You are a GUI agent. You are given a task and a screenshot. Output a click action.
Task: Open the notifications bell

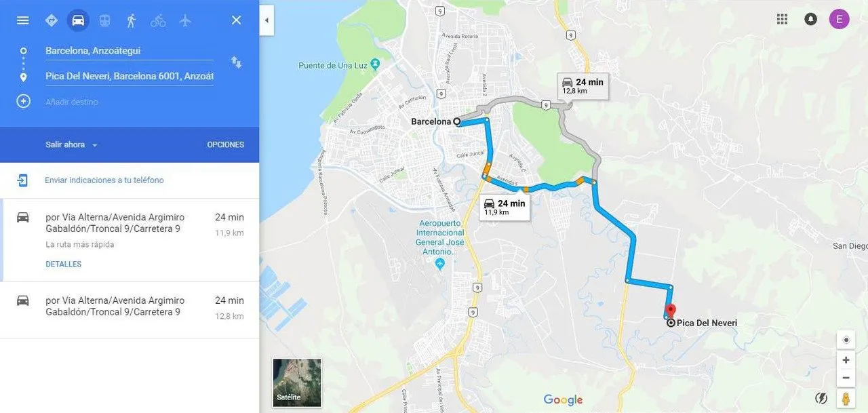click(810, 19)
